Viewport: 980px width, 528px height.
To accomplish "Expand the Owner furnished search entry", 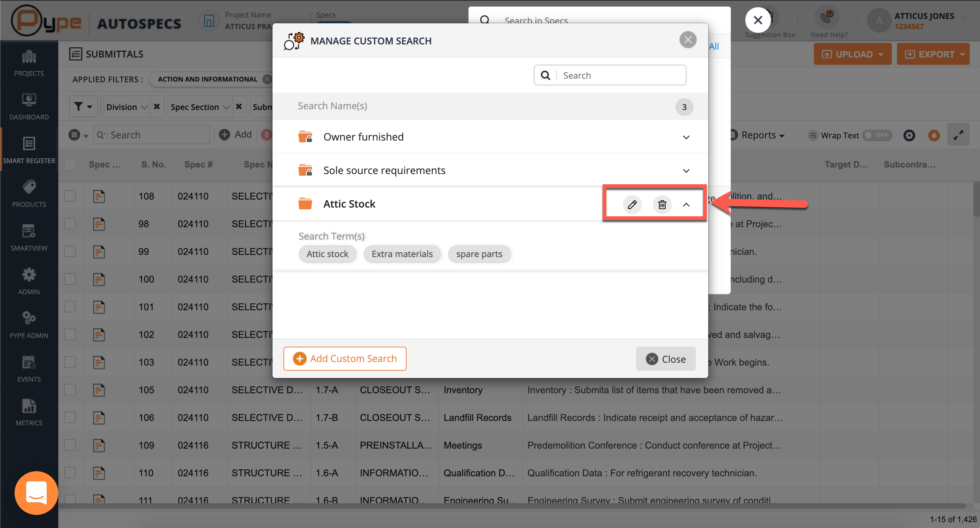I will coord(686,137).
